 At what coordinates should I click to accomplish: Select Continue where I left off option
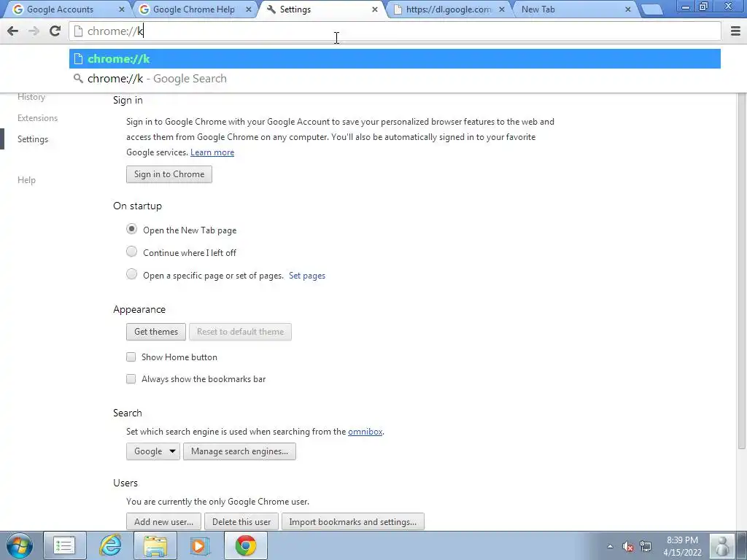coord(131,252)
